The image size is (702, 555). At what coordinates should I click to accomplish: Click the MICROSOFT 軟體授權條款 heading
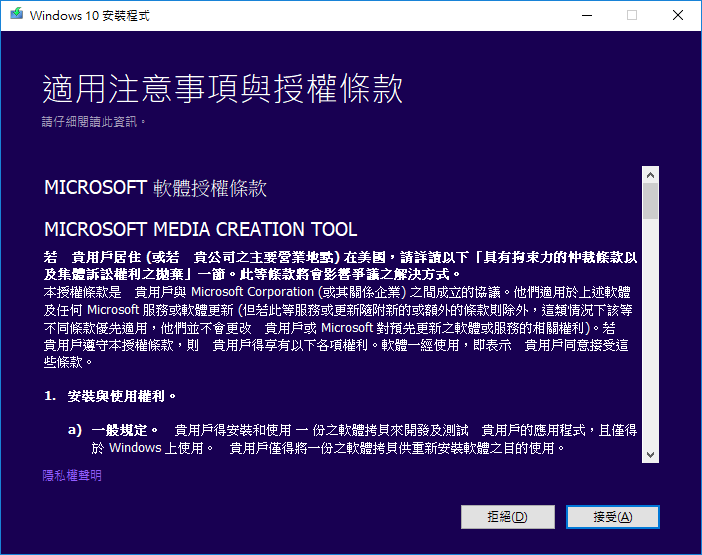point(155,188)
